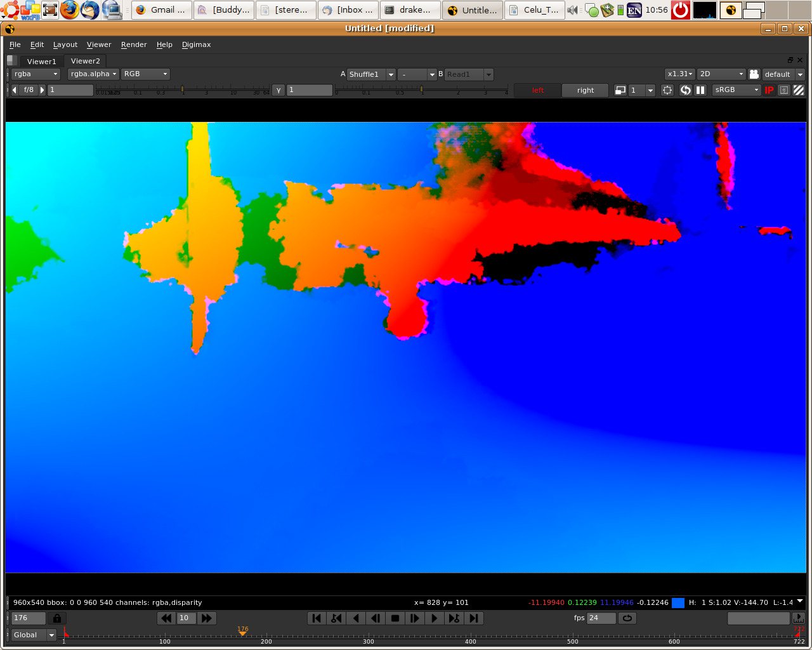This screenshot has width=812, height=650.
Task: Toggle the ROI region-of-interest icon
Action: (667, 90)
